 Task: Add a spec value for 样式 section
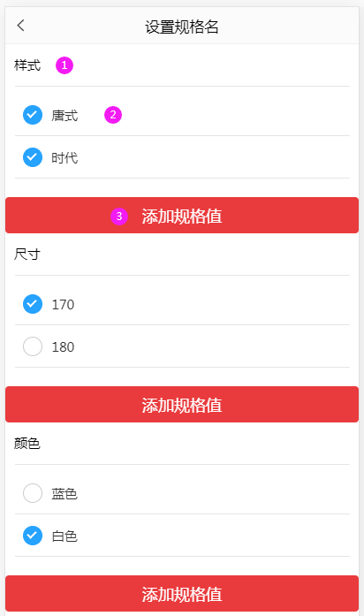coord(182,216)
